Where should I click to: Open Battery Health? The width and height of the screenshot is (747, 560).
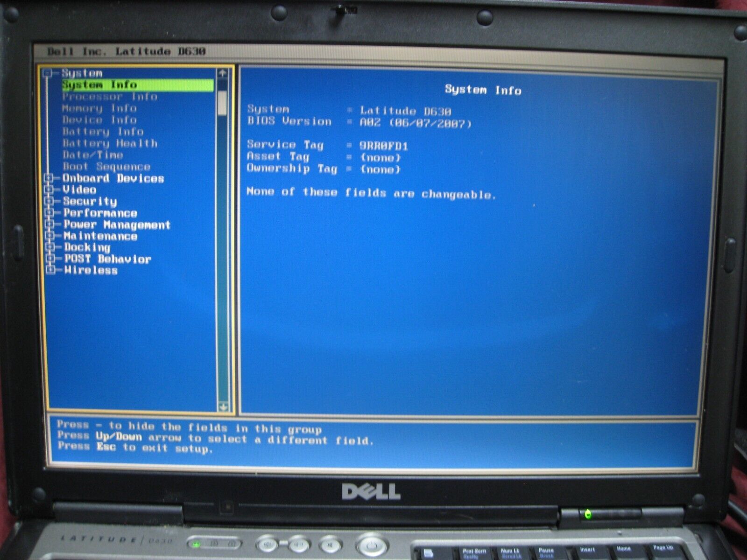point(110,143)
